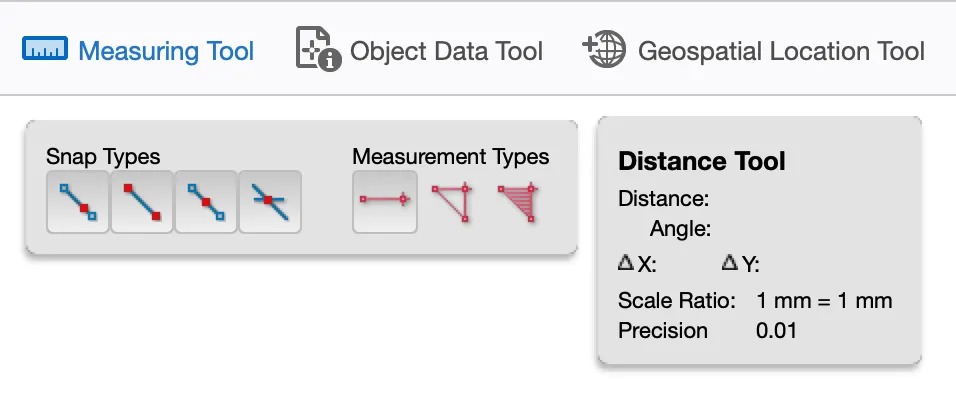The height and width of the screenshot is (394, 956).
Task: Click the Angle readout label
Action: [680, 229]
